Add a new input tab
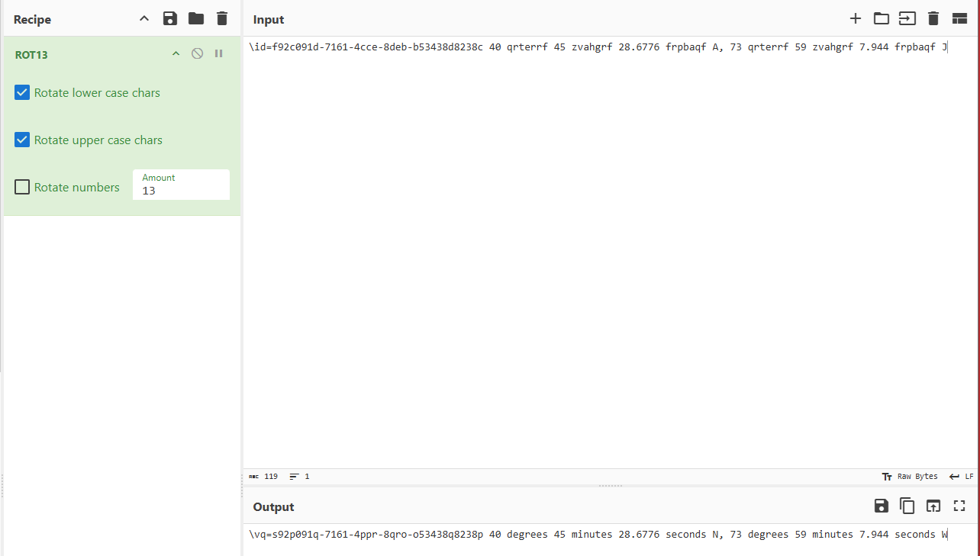 [856, 18]
